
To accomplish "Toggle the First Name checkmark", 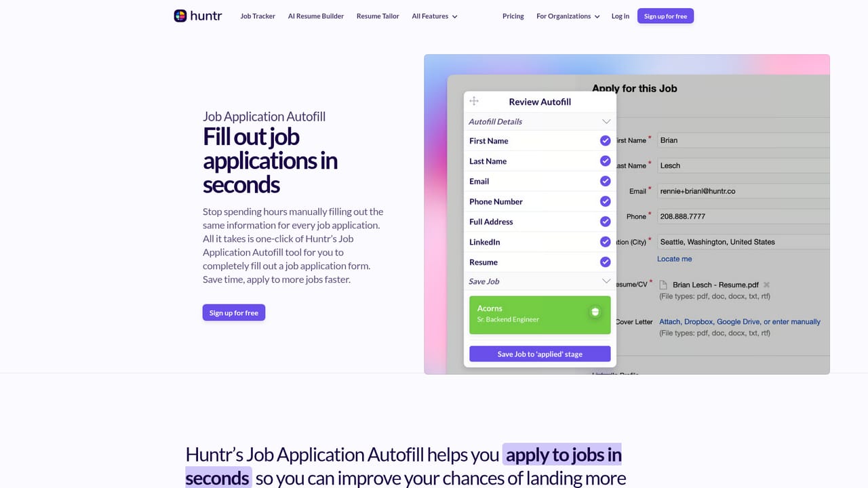I will click(x=605, y=141).
